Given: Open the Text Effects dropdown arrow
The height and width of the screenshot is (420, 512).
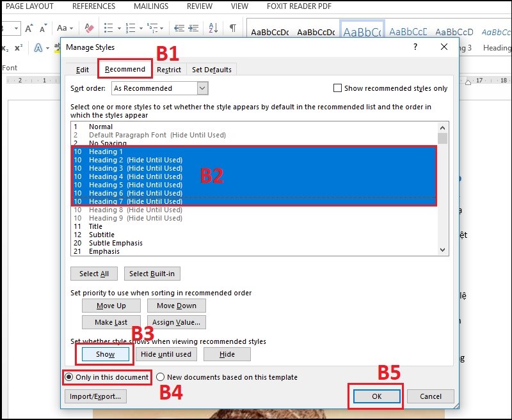Looking at the screenshot, I should [x=47, y=48].
